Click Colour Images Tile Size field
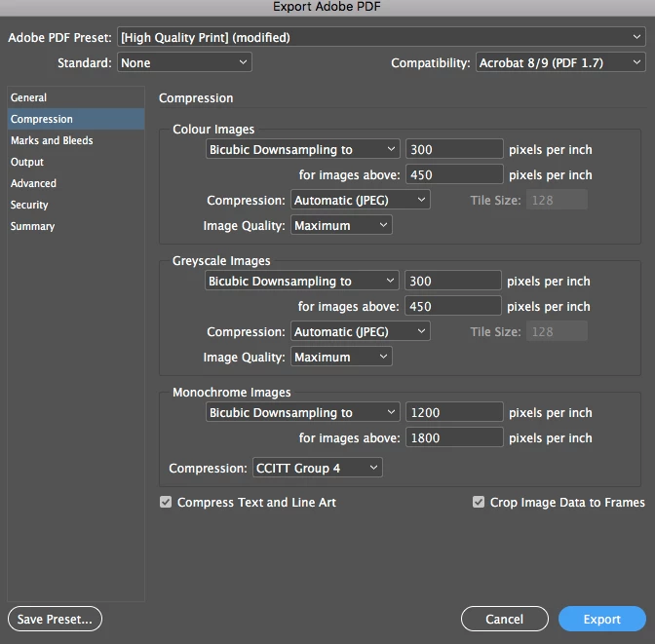The width and height of the screenshot is (655, 644). pos(557,200)
